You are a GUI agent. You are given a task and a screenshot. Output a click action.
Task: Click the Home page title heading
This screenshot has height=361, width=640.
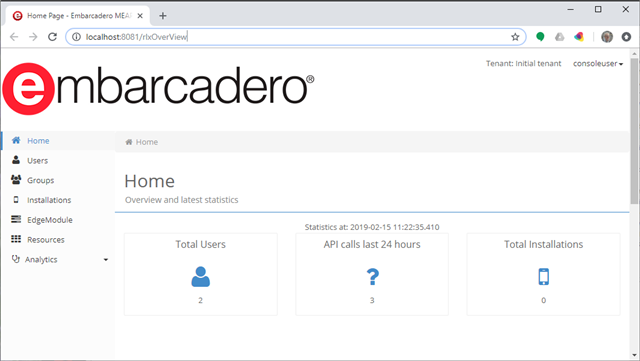[x=149, y=181]
